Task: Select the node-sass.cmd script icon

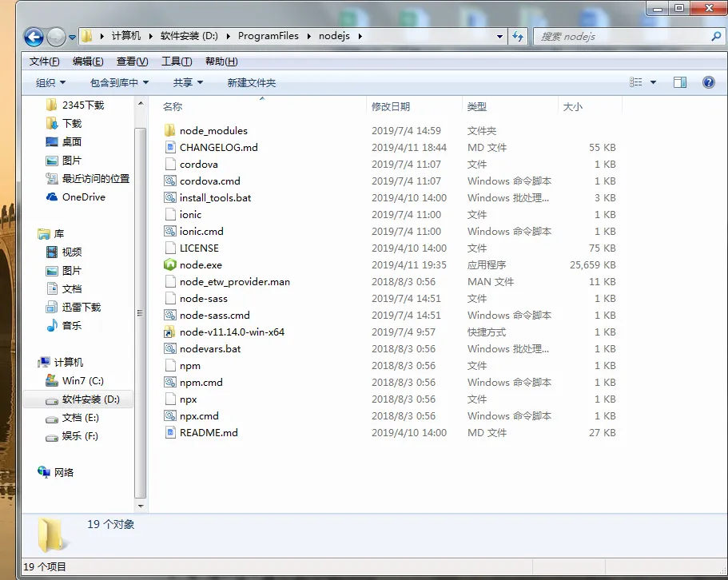Action: pyautogui.click(x=170, y=315)
